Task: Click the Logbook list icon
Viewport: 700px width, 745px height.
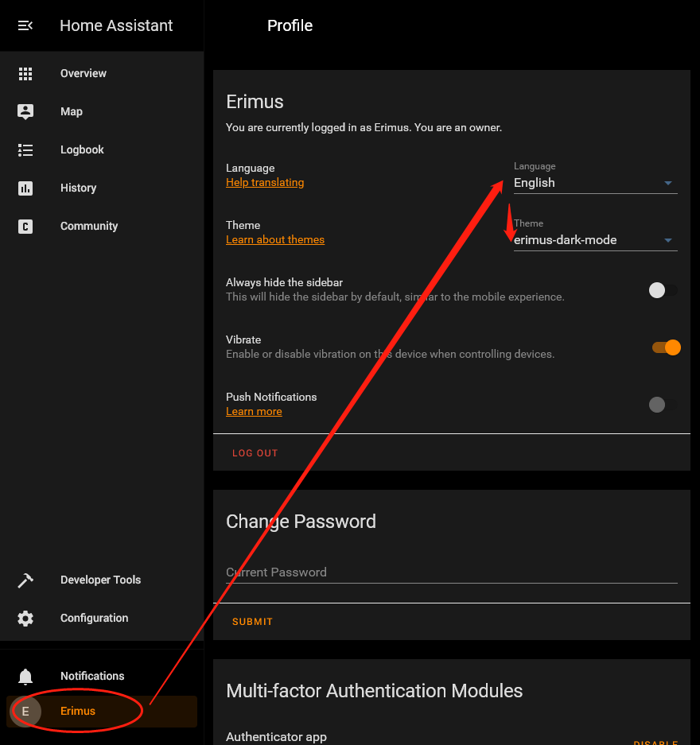Action: (25, 150)
